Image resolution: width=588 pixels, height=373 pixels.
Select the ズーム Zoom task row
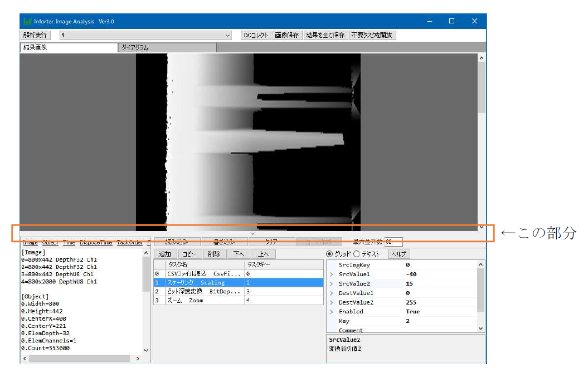tap(239, 300)
